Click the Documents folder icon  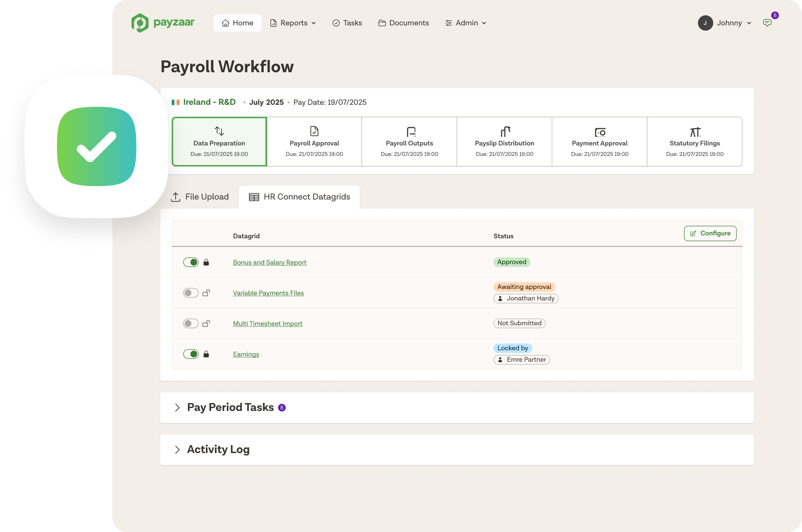(382, 23)
